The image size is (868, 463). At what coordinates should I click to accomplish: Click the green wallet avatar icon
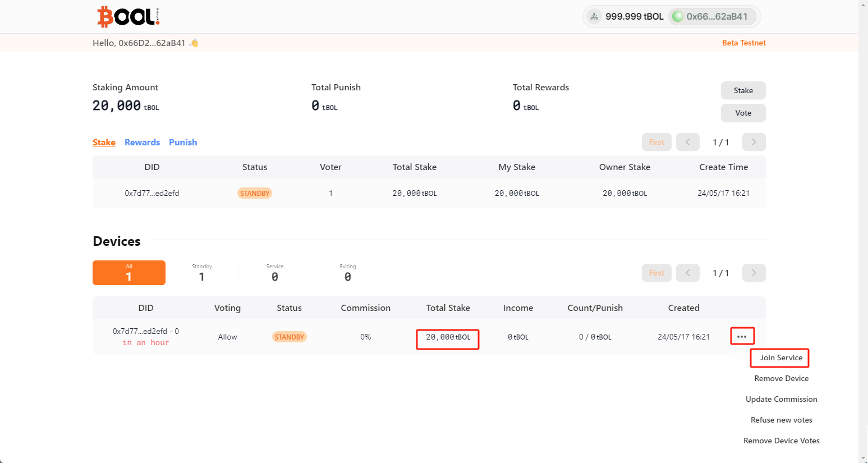tap(678, 17)
